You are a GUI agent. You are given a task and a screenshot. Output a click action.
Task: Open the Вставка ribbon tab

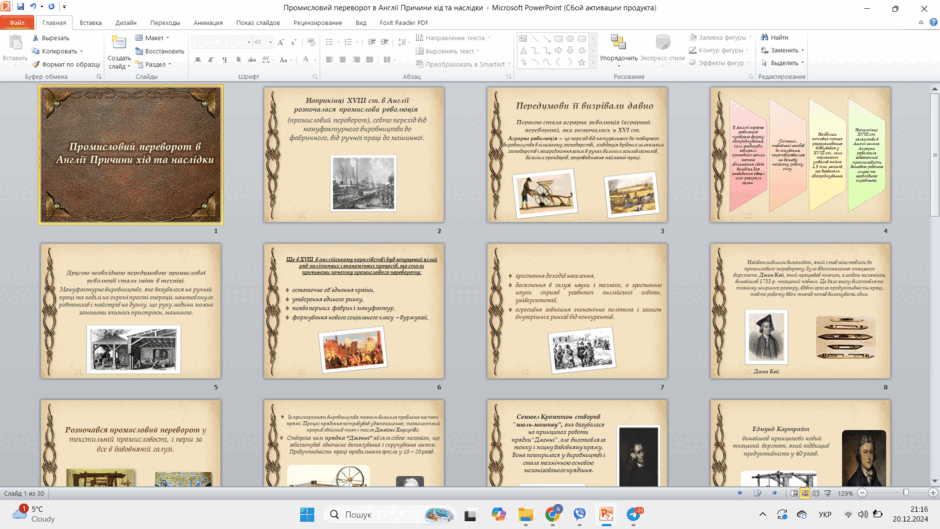91,23
